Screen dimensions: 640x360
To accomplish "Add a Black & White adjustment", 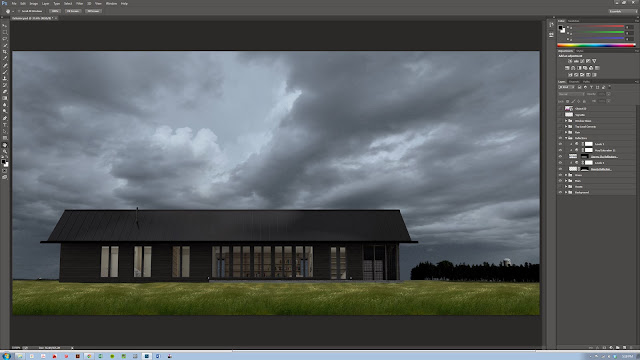I will 579,68.
